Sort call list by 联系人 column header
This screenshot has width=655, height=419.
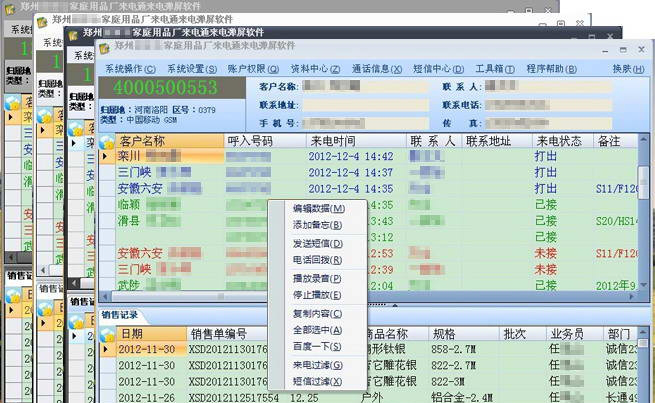434,141
